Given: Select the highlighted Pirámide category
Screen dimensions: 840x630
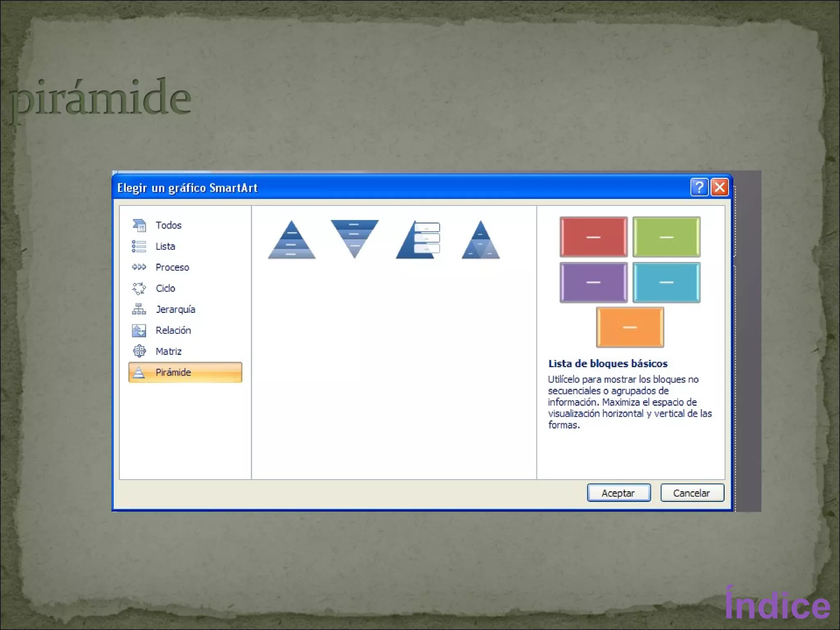Looking at the screenshot, I should point(185,372).
